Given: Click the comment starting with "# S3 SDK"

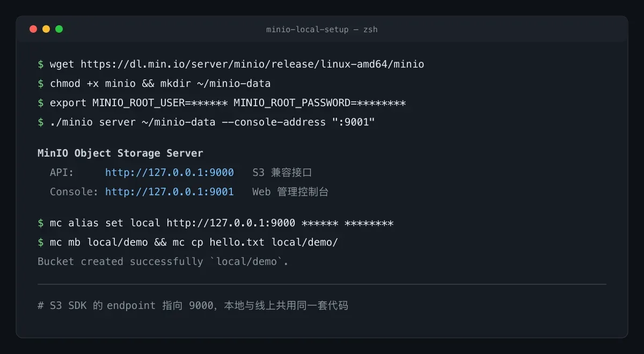Looking at the screenshot, I should tap(193, 306).
